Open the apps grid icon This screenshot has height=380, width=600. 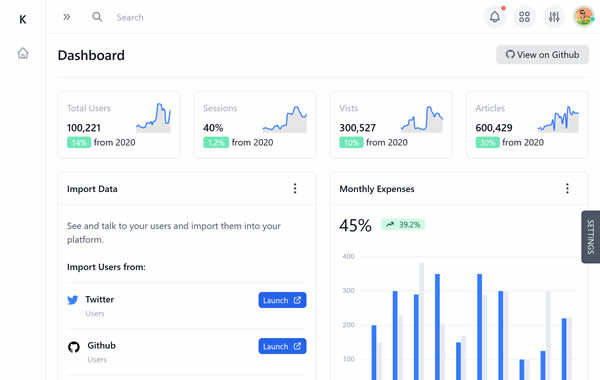524,17
